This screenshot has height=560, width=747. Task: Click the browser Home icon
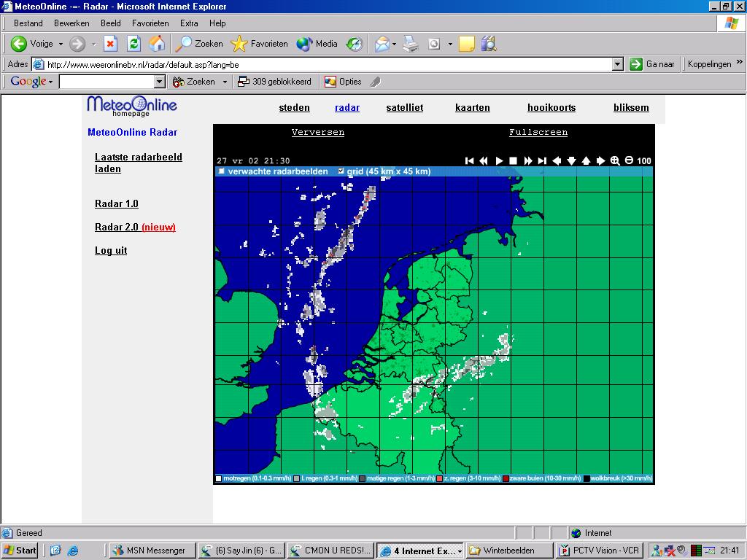pyautogui.click(x=157, y=44)
